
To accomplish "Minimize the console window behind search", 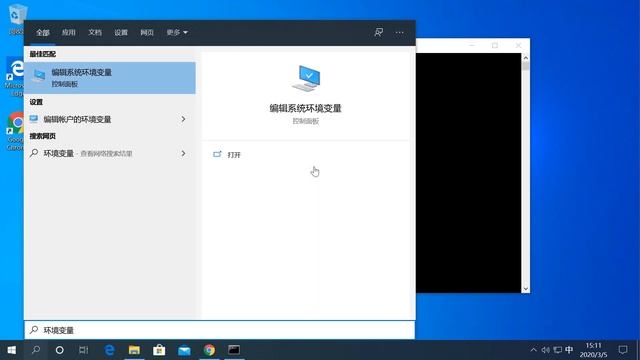I will tap(472, 45).
